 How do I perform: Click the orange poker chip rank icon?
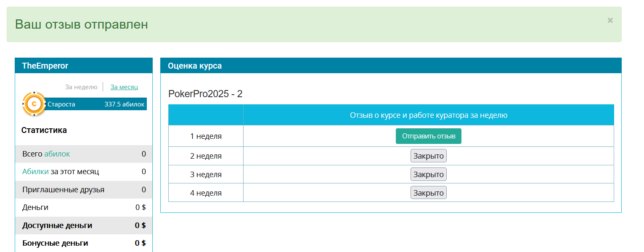tap(34, 103)
